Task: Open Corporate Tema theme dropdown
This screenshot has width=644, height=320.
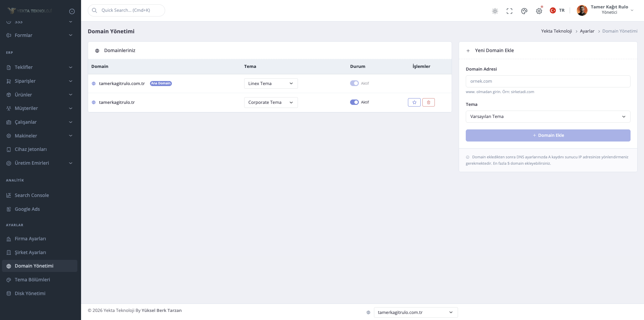Action: coord(271,103)
